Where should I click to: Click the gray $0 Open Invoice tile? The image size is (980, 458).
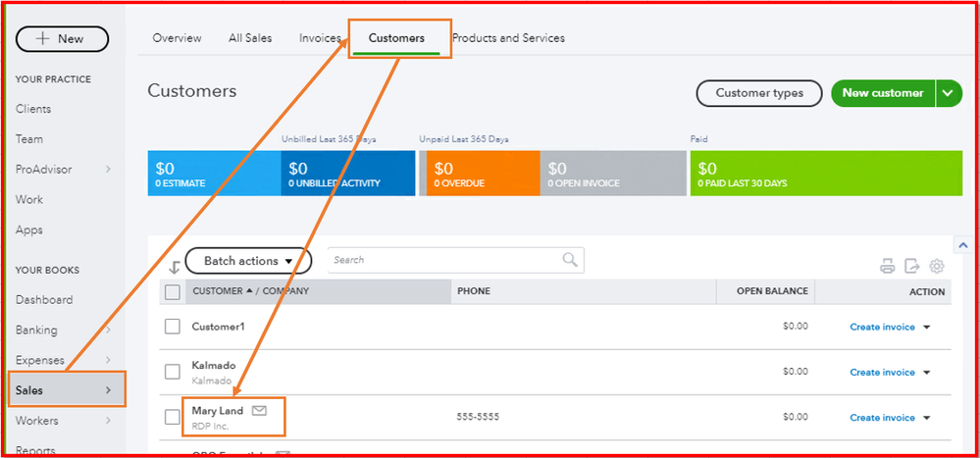(612, 173)
